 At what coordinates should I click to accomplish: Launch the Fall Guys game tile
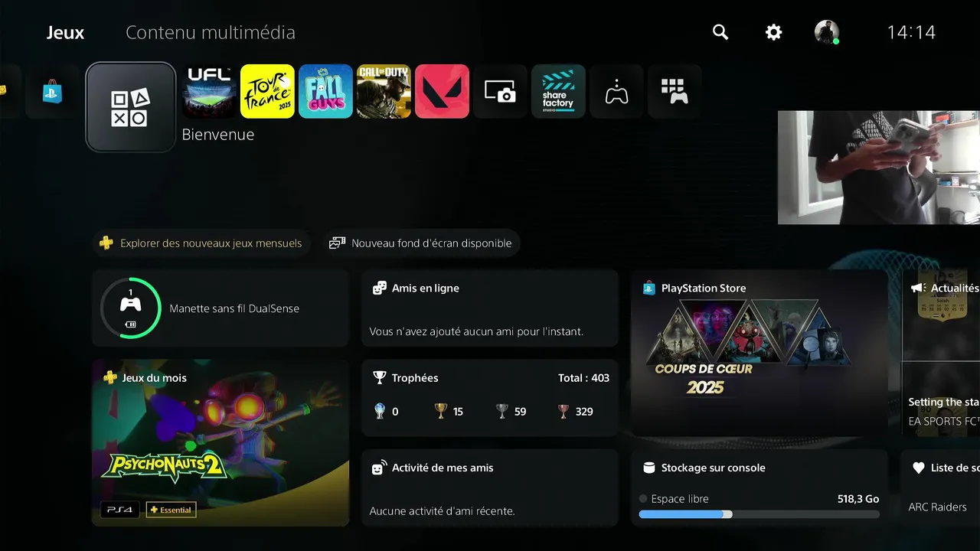(x=325, y=92)
